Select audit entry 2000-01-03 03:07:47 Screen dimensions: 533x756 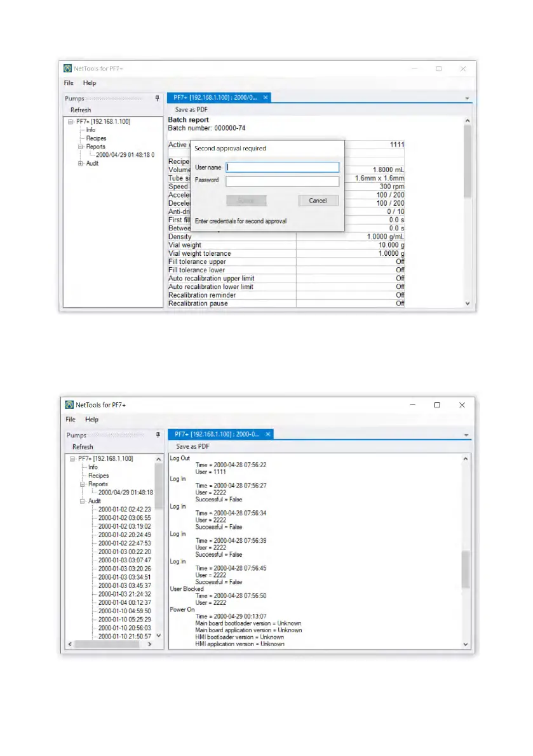point(125,560)
